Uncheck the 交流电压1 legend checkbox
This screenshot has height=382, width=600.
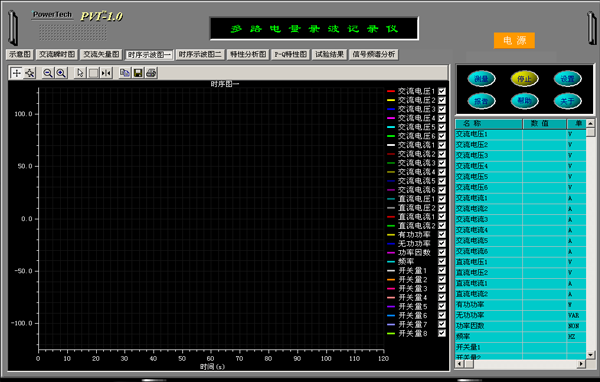tap(442, 91)
